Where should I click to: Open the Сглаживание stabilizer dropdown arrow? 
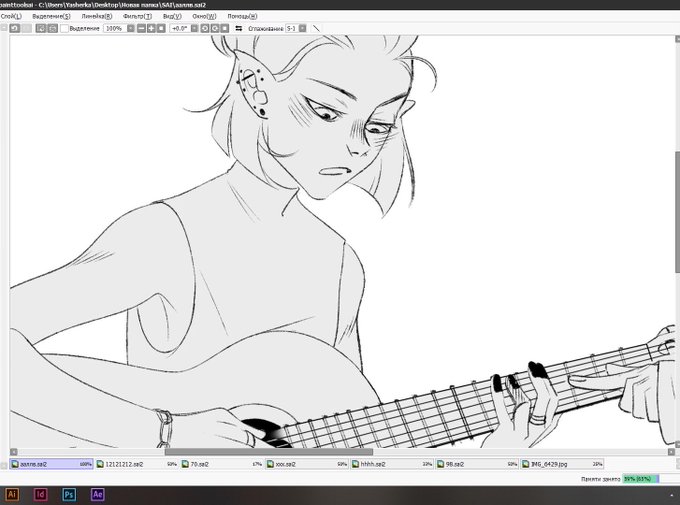(x=302, y=28)
